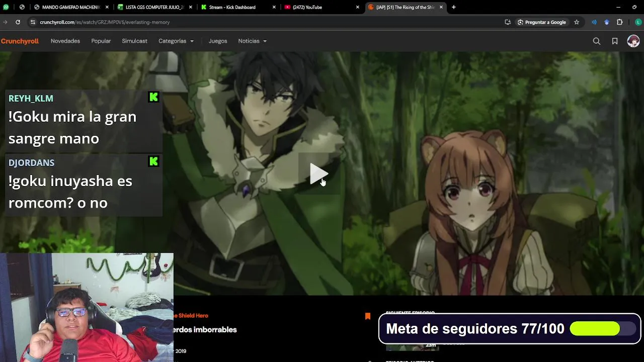The image size is (644, 362).
Task: Close the LISTA CGS COMPUTER tab
Action: point(191,7)
